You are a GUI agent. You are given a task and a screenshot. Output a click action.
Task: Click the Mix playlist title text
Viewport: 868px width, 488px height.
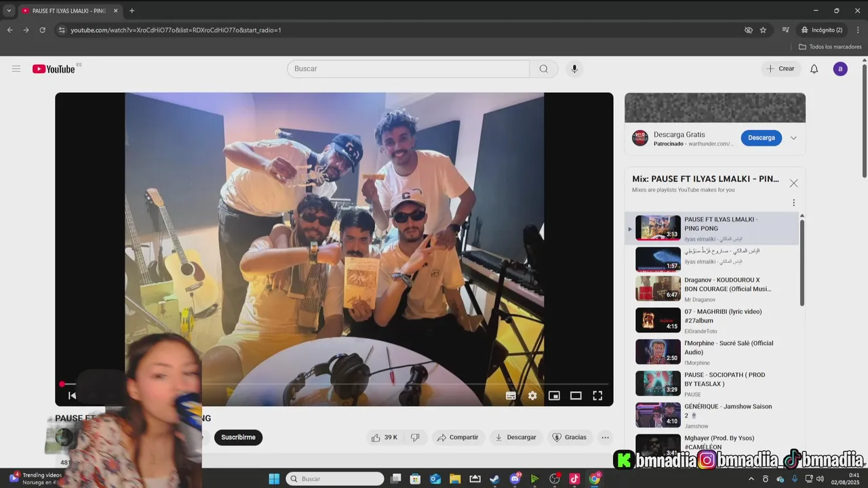click(x=705, y=179)
